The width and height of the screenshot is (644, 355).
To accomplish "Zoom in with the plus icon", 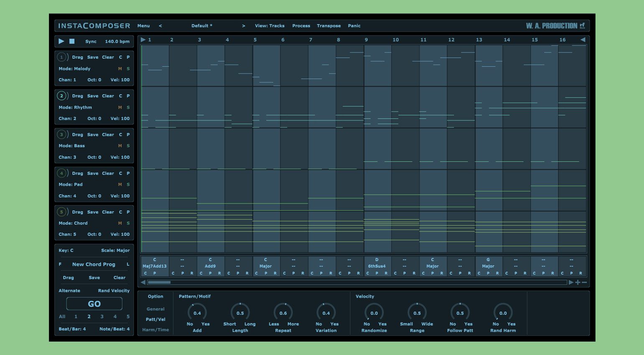I will 578,283.
